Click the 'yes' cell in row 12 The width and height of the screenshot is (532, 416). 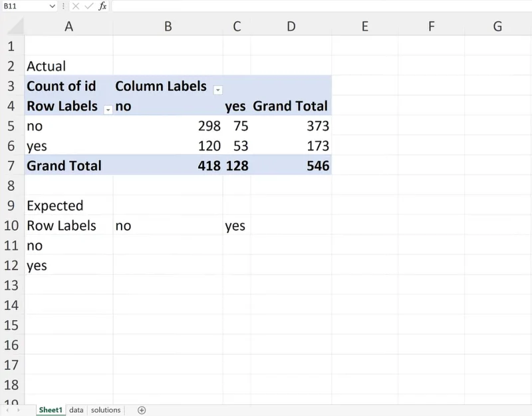68,266
